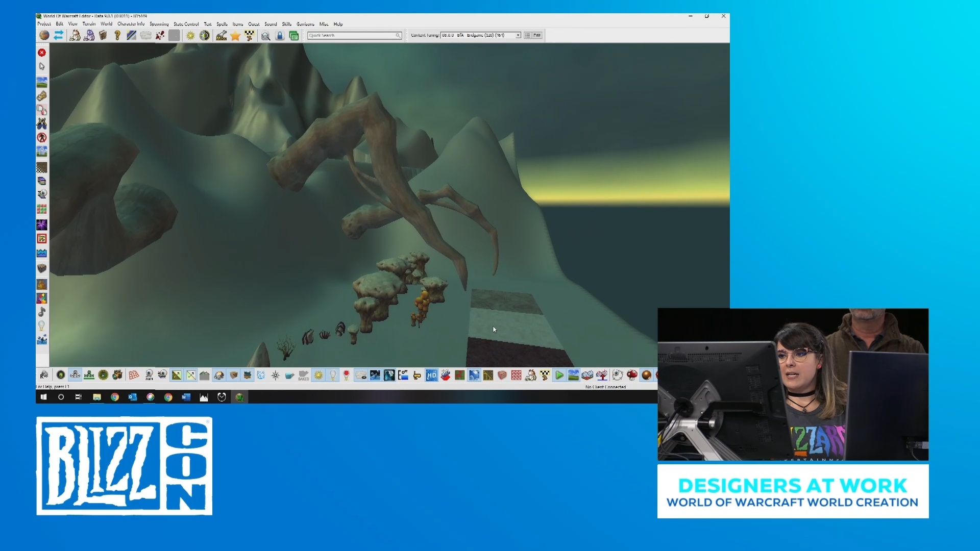Viewport: 980px width, 551px height.
Task: Expand the Content Tuning dropdown
Action: (518, 35)
